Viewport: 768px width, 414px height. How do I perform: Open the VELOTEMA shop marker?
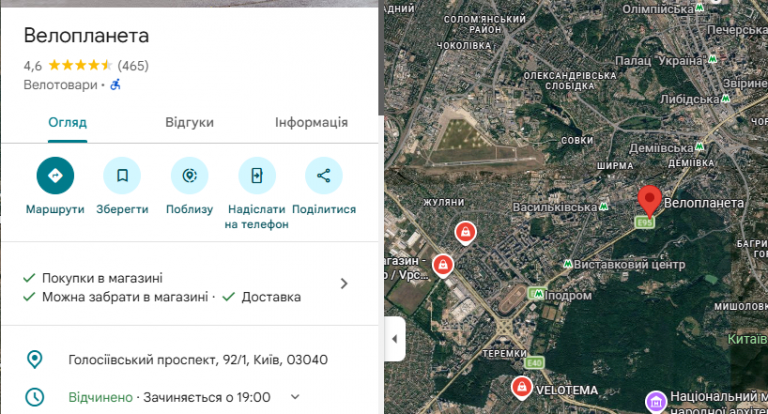[522, 388]
